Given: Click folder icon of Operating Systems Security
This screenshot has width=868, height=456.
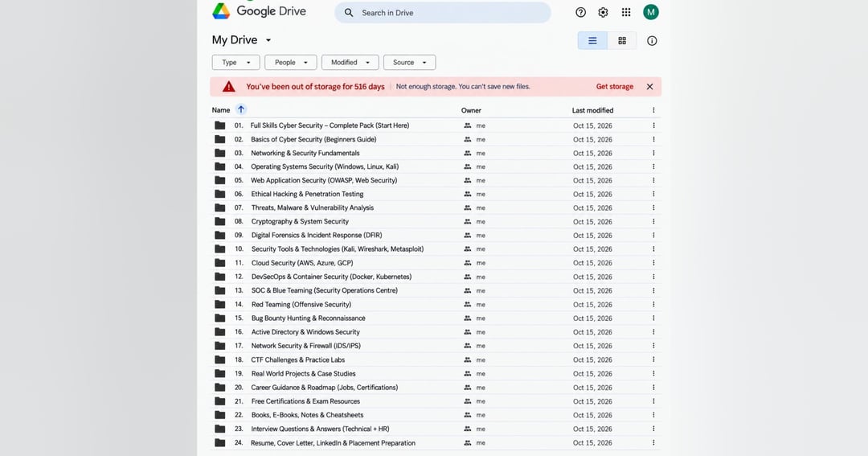Looking at the screenshot, I should point(219,166).
